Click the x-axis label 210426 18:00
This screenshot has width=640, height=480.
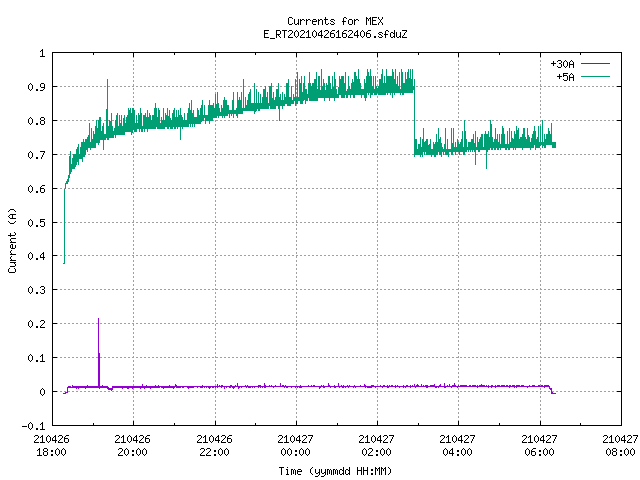point(51,446)
